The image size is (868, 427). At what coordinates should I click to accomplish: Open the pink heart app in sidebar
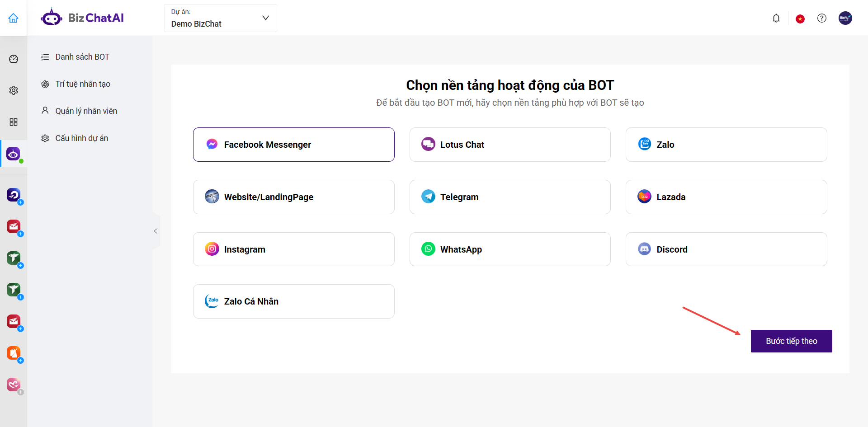[14, 385]
